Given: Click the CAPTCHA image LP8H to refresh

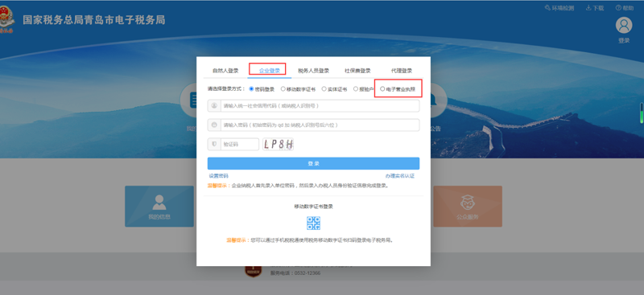Looking at the screenshot, I should pyautogui.click(x=279, y=144).
